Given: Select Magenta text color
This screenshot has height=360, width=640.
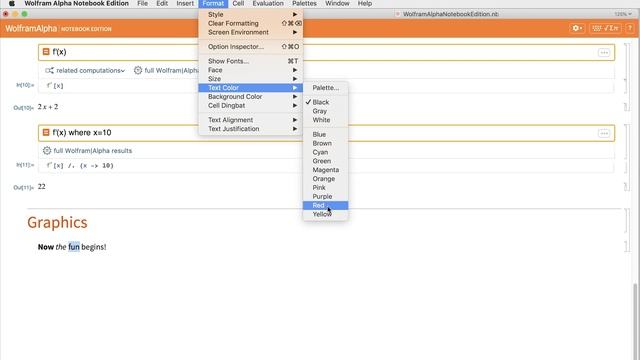Looking at the screenshot, I should [x=325, y=170].
